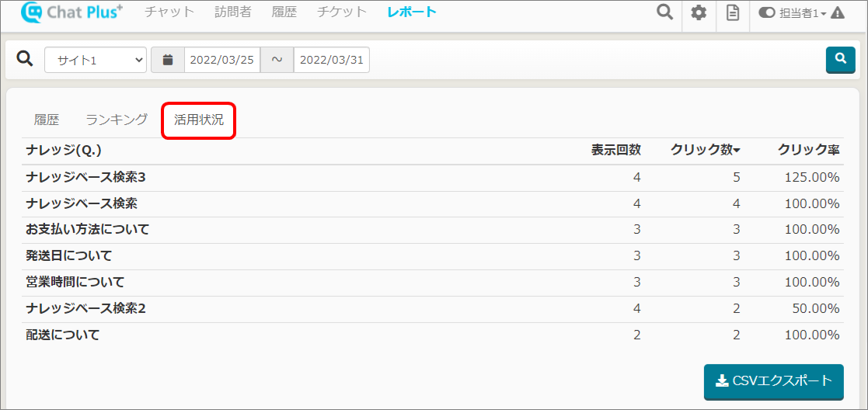Toggle the 担当者1 online status switch

point(767,13)
